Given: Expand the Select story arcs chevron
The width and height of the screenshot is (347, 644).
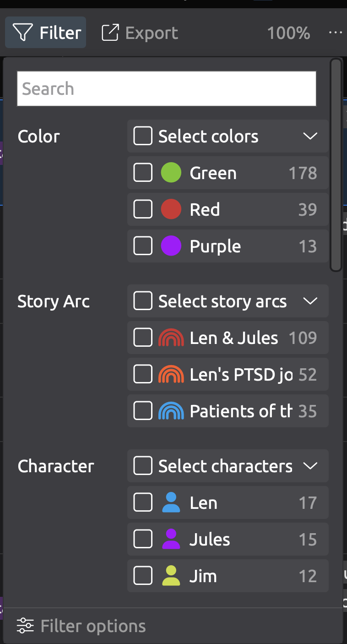Looking at the screenshot, I should pos(310,301).
